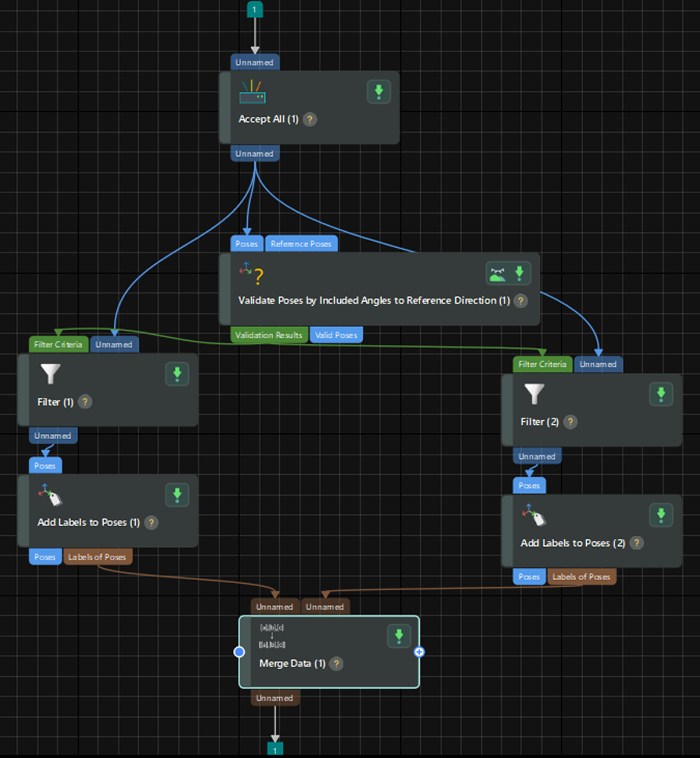Click the green run arrow on Accept All (1)
Viewport: 700px width, 758px height.
379,92
